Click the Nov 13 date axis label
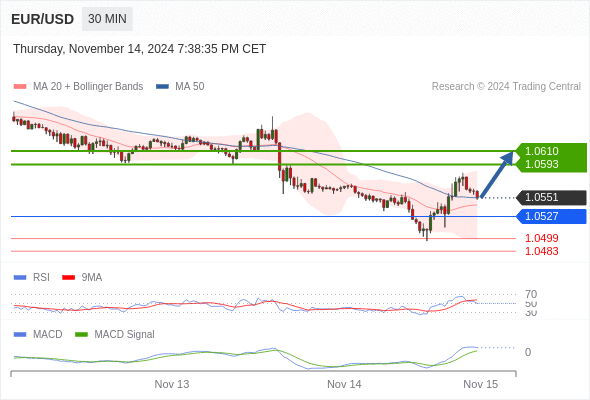 coord(172,384)
